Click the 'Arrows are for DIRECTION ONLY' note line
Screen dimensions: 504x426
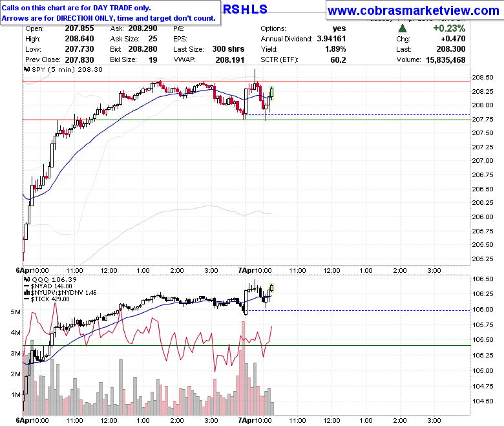pyautogui.click(x=109, y=18)
